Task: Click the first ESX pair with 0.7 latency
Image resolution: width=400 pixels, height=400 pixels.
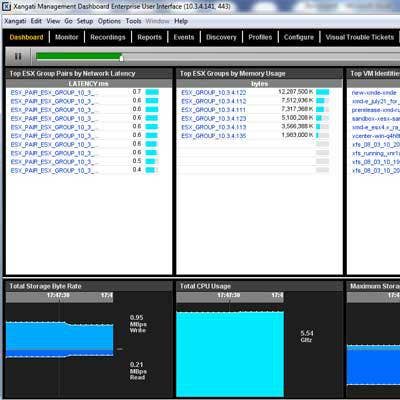Action: (x=53, y=92)
